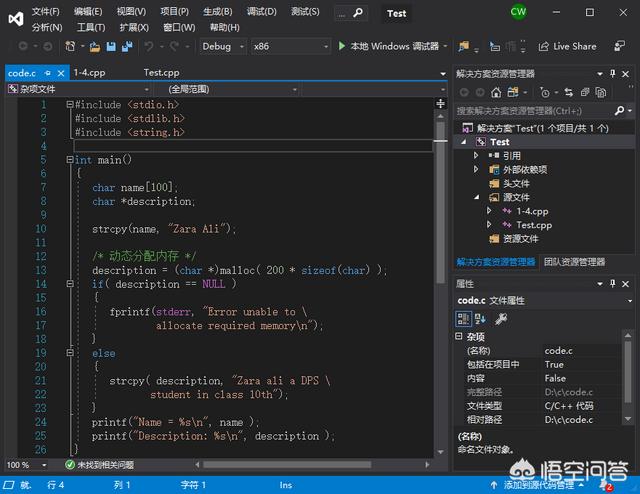640x494 pixels.
Task: Switch to the code.c tab
Action: 22,73
